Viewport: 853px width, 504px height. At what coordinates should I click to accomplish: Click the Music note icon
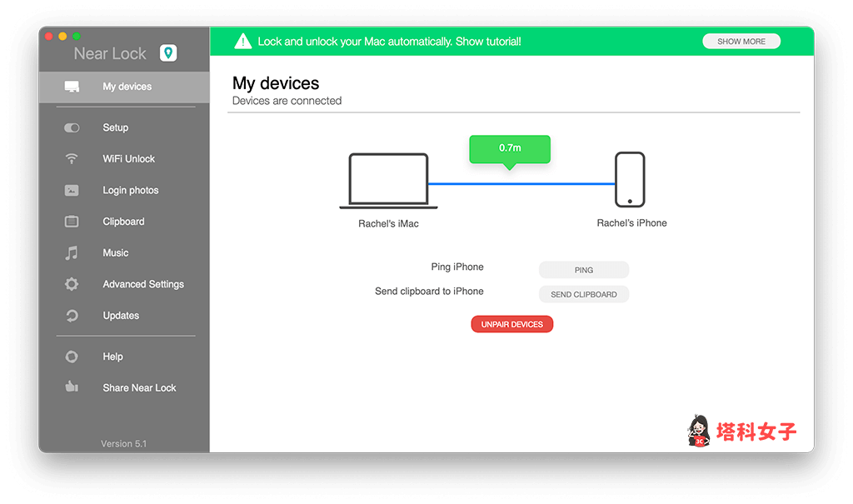72,253
